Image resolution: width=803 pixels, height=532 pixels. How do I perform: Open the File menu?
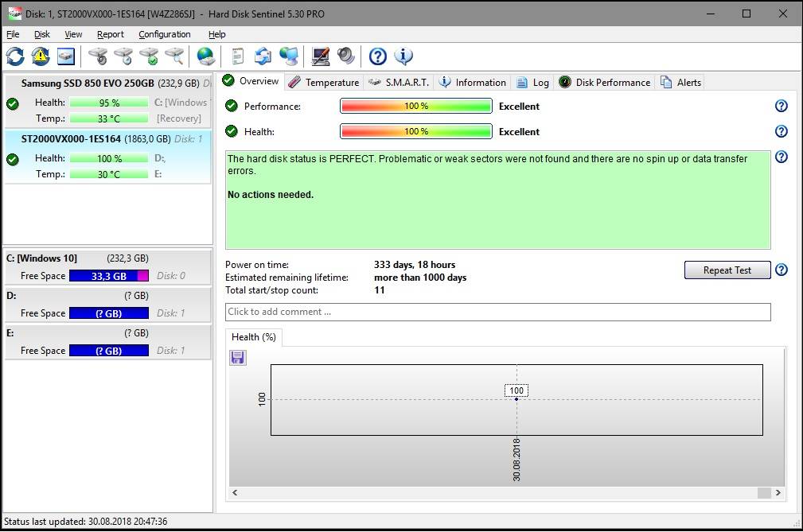[x=13, y=34]
